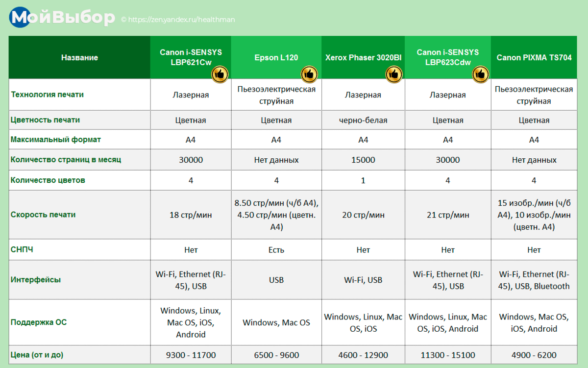Select the Epson L120 column header
The height and width of the screenshot is (368, 588).
point(276,57)
